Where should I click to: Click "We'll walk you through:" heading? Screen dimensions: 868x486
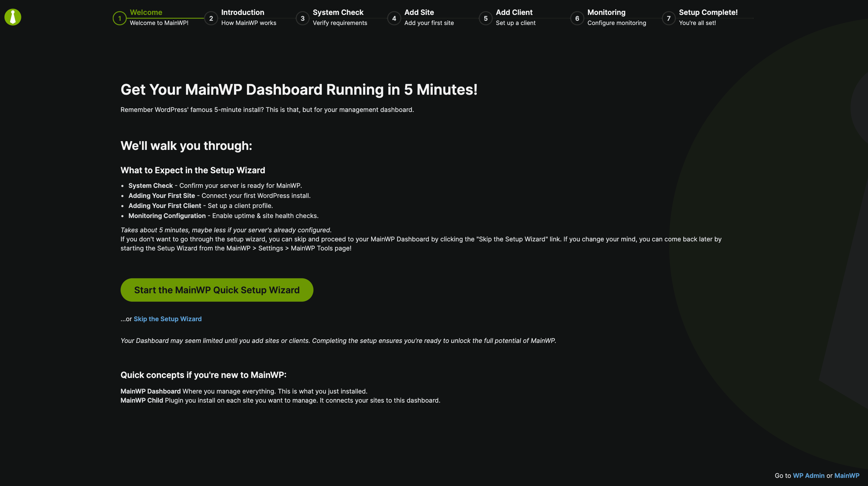tap(186, 146)
